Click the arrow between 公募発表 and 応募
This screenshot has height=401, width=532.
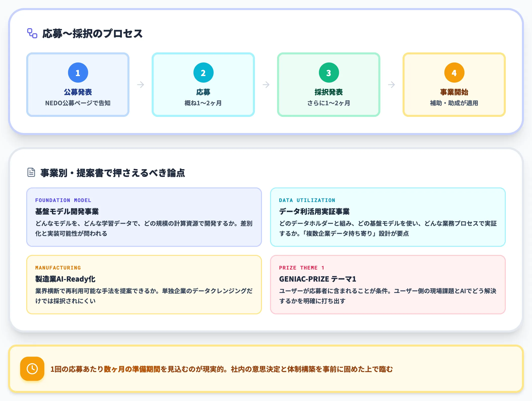[x=141, y=85]
